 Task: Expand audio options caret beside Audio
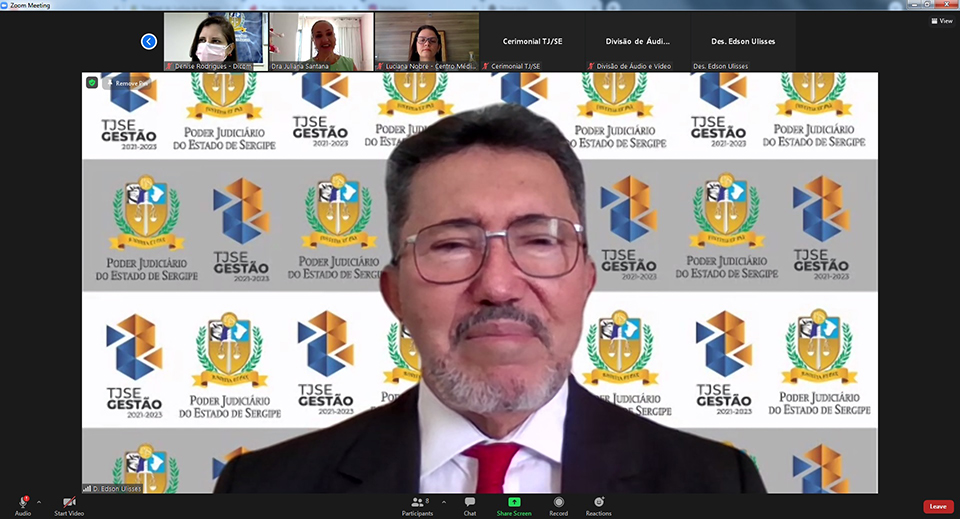click(x=39, y=502)
